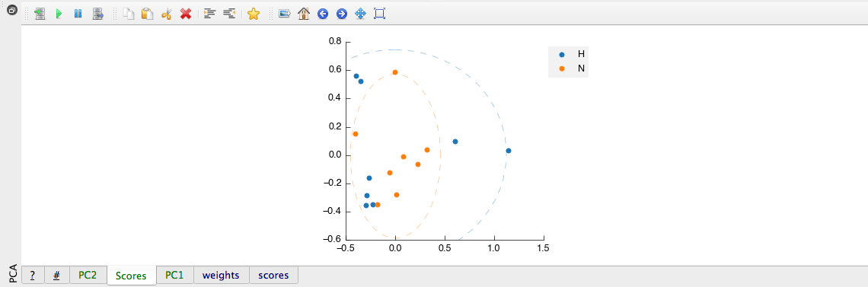The width and height of the screenshot is (868, 287).
Task: Click the copy icon in the toolbar
Action: tap(129, 14)
